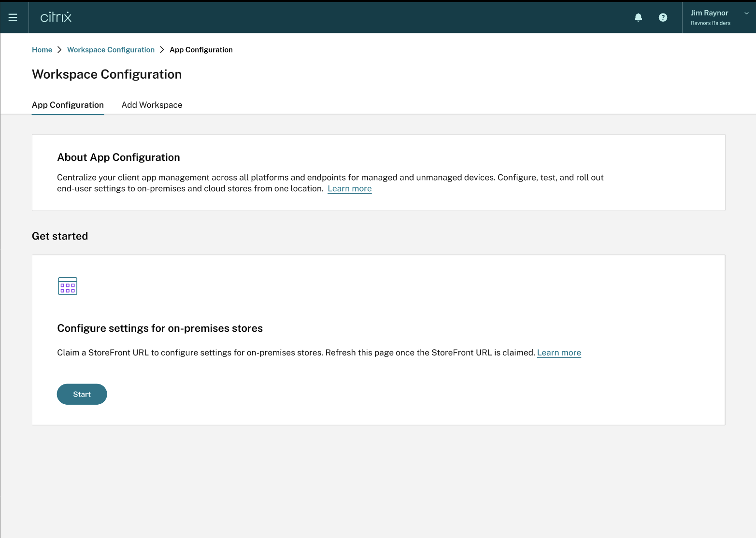Open Learn more about claiming StoreFront URL
Viewport: 756px width, 538px height.
(x=558, y=353)
